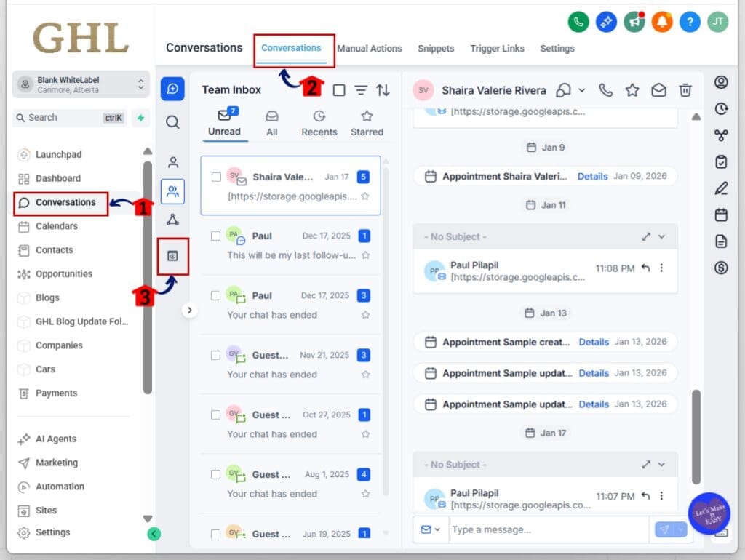Viewport: 745px width, 560px height.
Task: Click the trash icon to delete conversation
Action: 685,90
